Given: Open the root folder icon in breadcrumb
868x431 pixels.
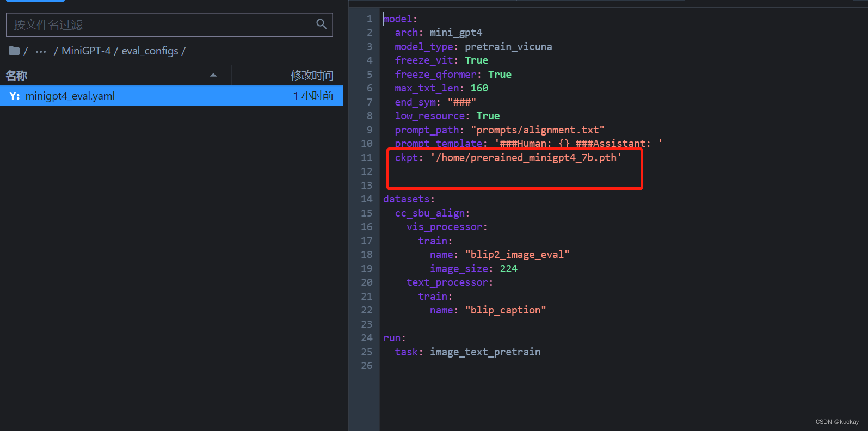Looking at the screenshot, I should (x=14, y=51).
